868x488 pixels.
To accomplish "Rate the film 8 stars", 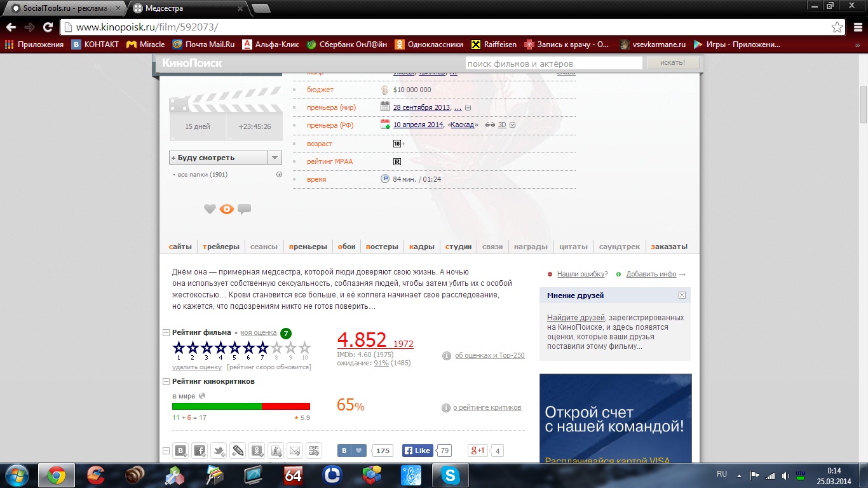I will 276,348.
